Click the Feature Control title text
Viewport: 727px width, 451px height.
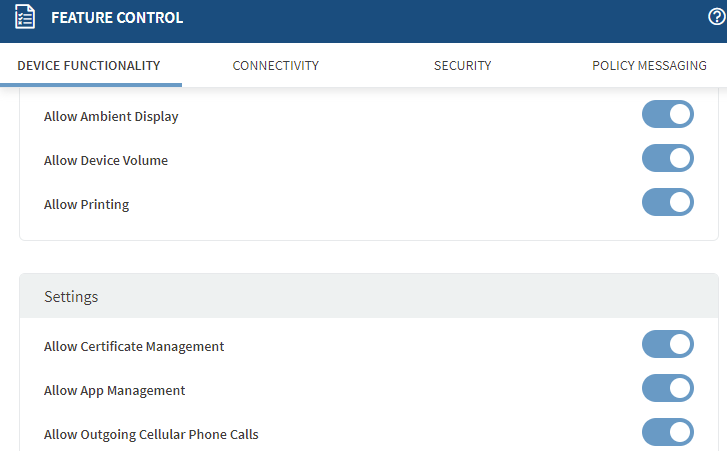coord(117,18)
